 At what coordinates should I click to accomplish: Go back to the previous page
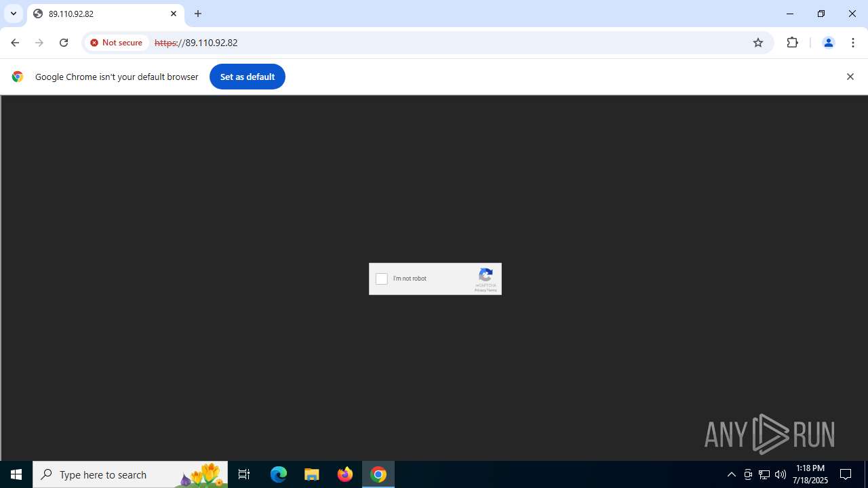coord(15,43)
